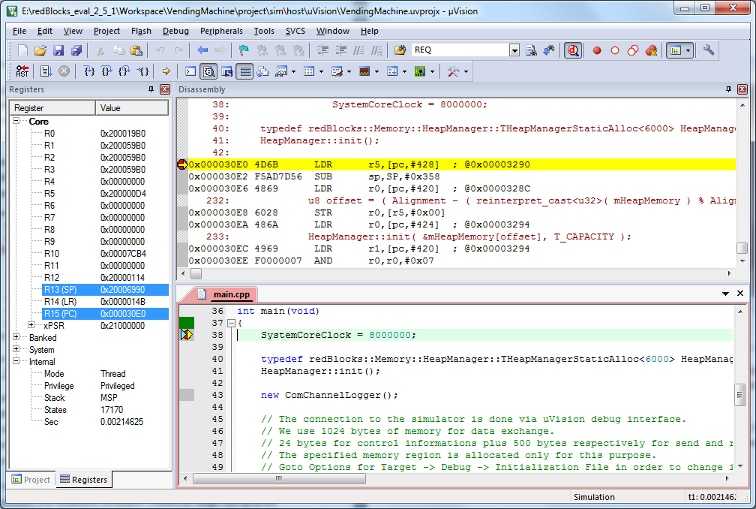Click the Save file floppy icon
The width and height of the screenshot is (756, 509).
coord(60,50)
